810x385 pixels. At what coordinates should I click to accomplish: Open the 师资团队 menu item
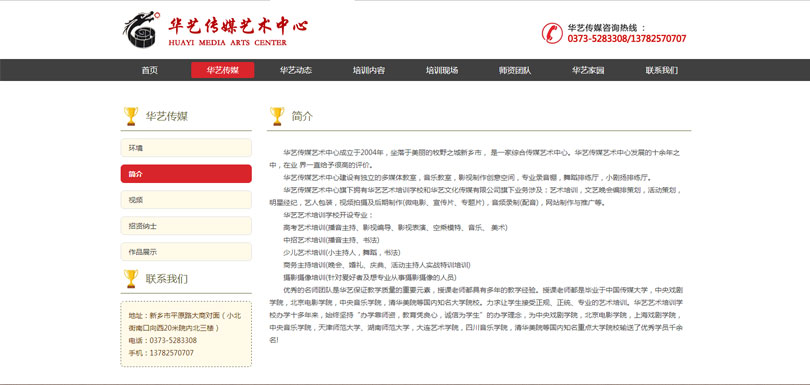point(515,70)
